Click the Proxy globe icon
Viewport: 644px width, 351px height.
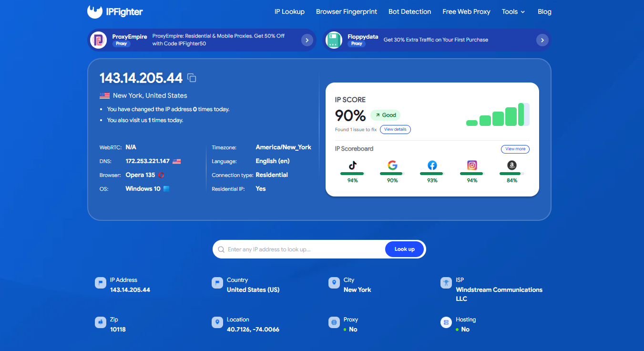pyautogui.click(x=334, y=322)
